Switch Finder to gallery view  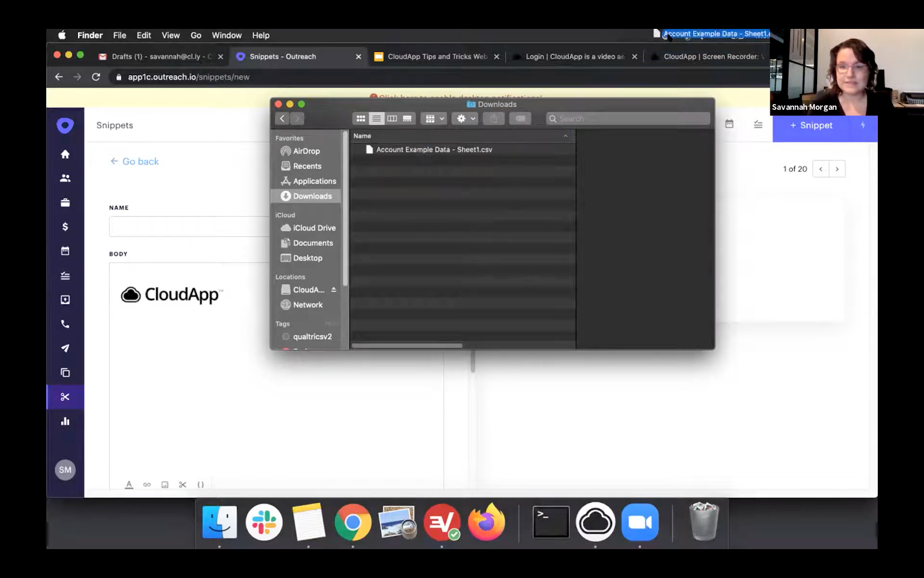pyautogui.click(x=407, y=118)
